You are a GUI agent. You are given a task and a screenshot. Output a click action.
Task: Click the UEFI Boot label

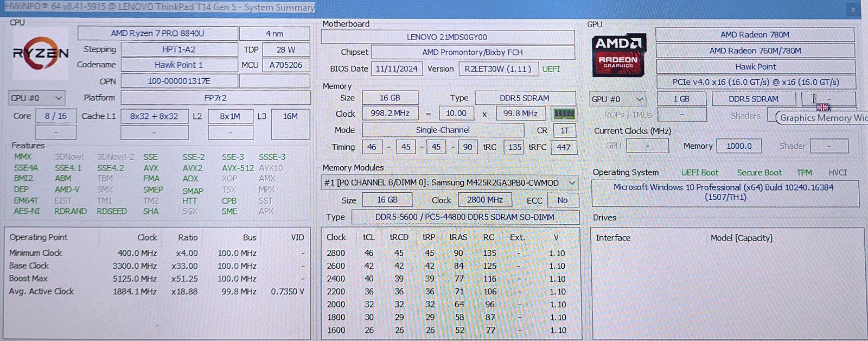point(700,173)
